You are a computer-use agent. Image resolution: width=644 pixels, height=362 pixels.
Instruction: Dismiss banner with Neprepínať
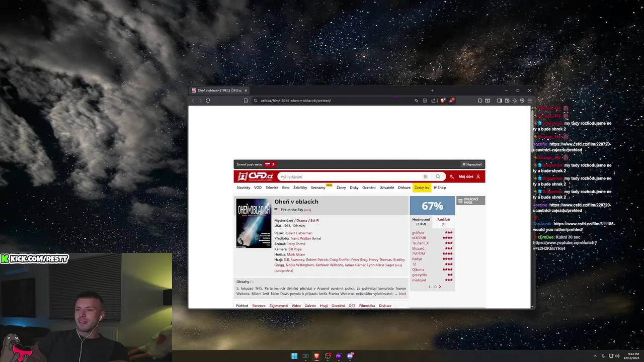click(472, 164)
